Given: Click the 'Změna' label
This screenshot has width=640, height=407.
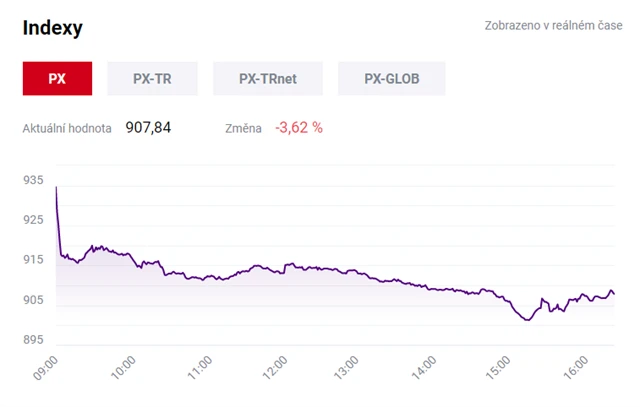Looking at the screenshot, I should coord(245,128).
